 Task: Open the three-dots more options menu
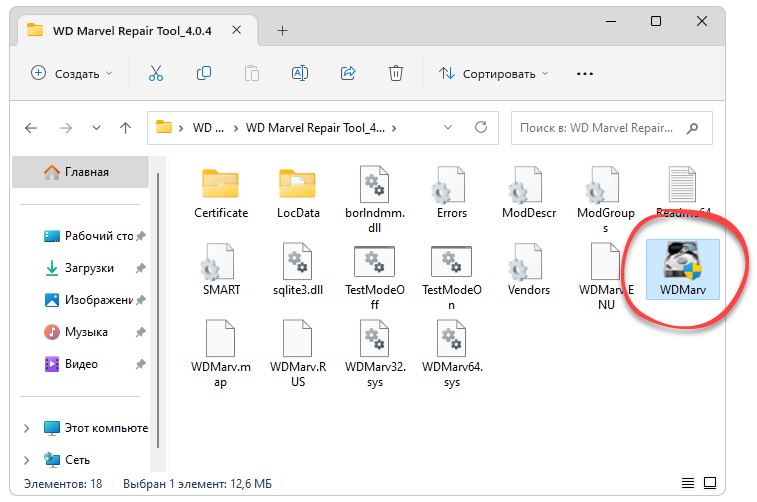tap(585, 74)
